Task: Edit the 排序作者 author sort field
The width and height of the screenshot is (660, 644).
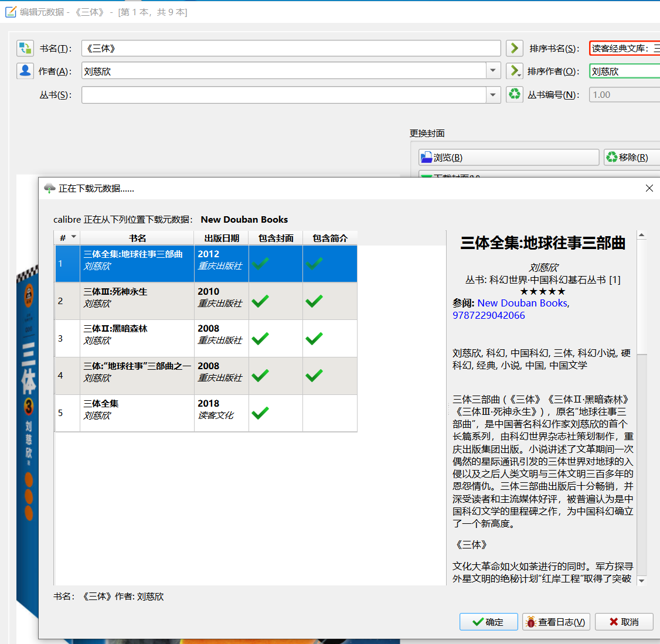Action: point(625,71)
